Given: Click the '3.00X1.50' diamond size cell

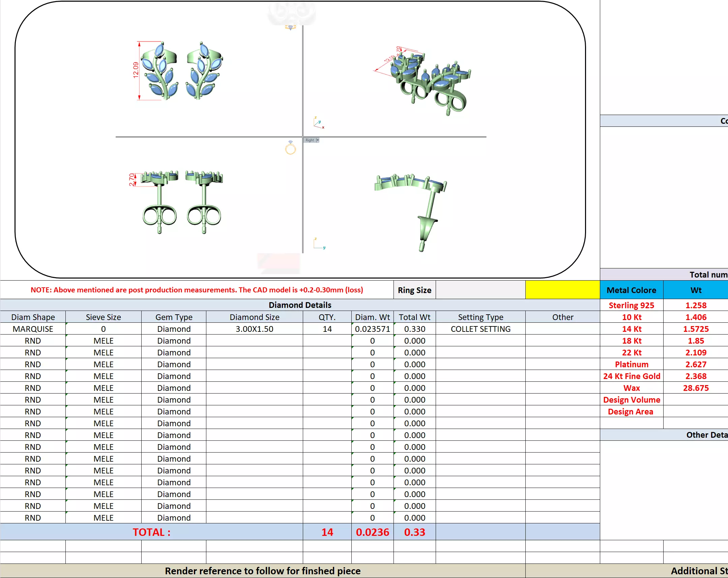Looking at the screenshot, I should click(254, 329).
